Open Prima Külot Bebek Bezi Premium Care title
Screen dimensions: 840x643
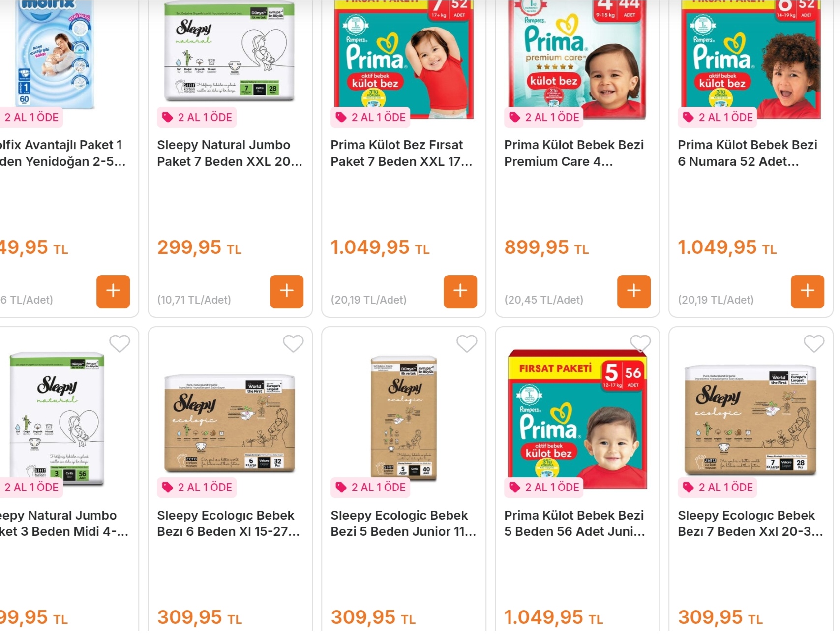click(573, 153)
